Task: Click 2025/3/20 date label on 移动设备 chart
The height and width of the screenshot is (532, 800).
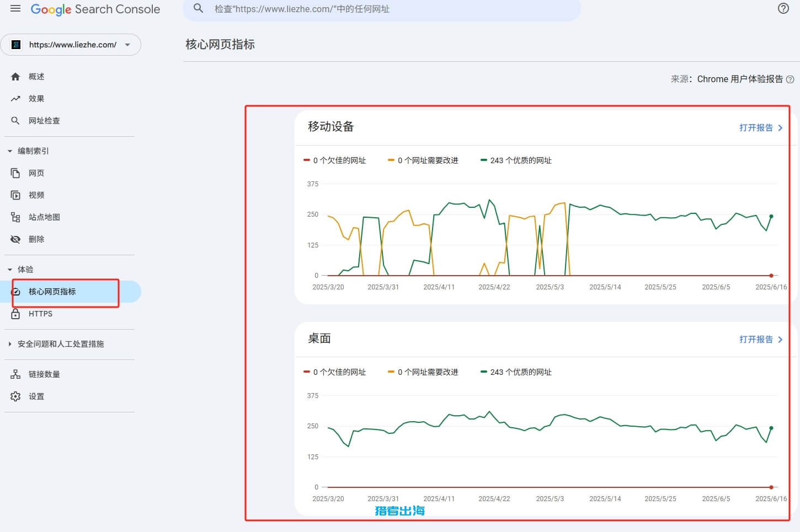Action: point(328,287)
